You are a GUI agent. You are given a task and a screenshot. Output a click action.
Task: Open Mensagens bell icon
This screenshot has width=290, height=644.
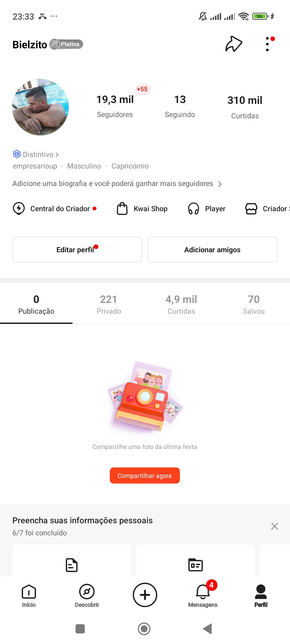tap(203, 592)
